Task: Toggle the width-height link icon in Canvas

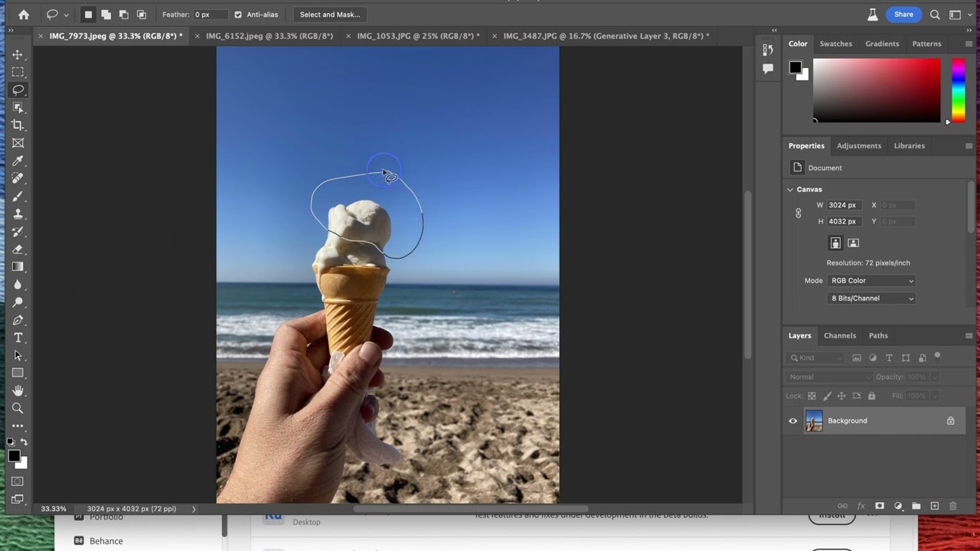Action: (799, 214)
